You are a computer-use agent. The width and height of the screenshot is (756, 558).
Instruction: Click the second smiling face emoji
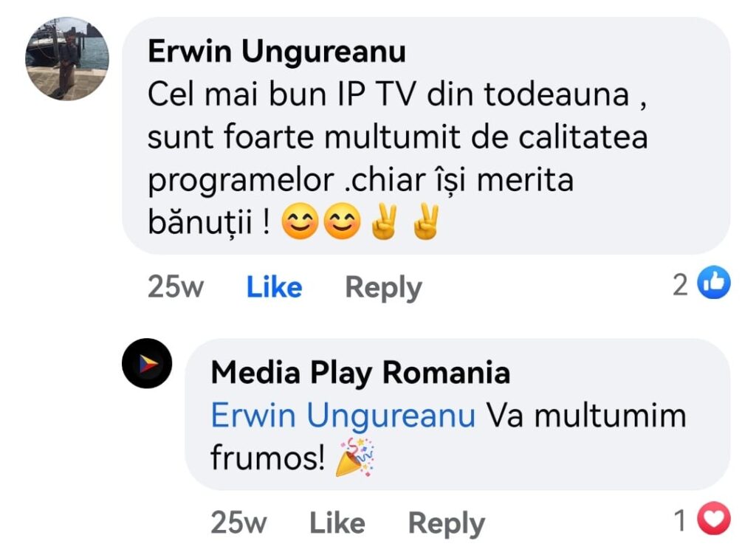(342, 221)
